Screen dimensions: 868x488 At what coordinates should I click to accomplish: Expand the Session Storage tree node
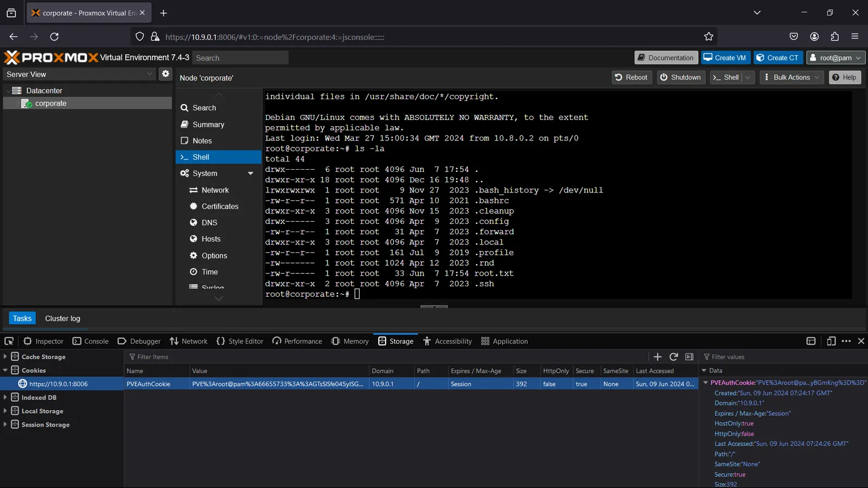(5, 424)
